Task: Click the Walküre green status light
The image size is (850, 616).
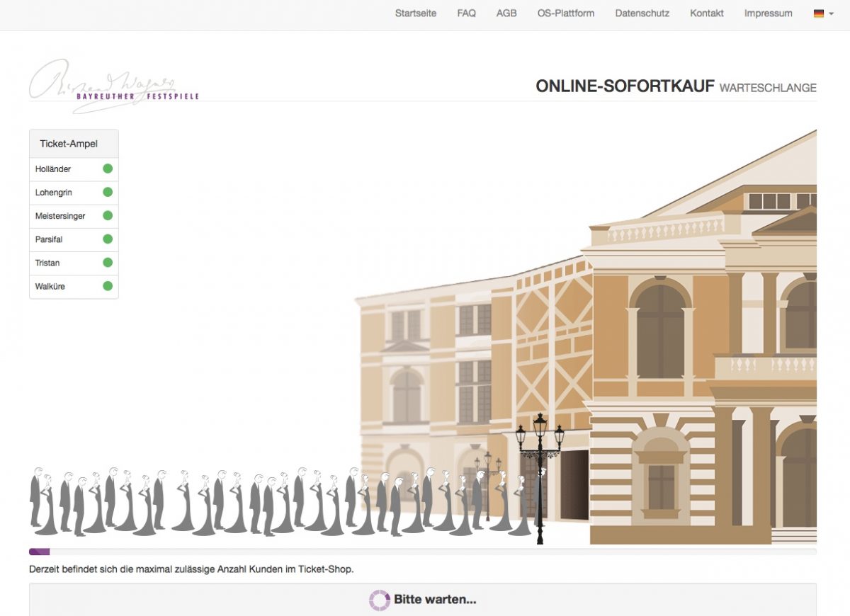Action: (x=108, y=286)
